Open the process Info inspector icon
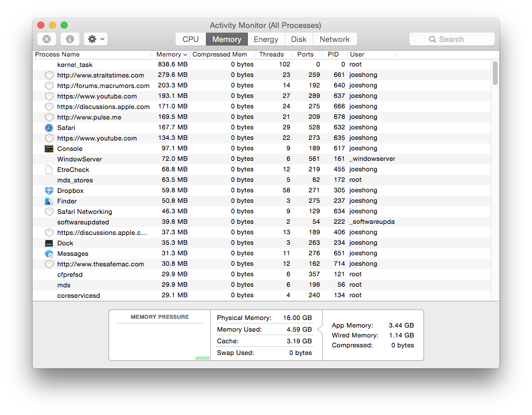Screen dimensions: 532x415 70,39
